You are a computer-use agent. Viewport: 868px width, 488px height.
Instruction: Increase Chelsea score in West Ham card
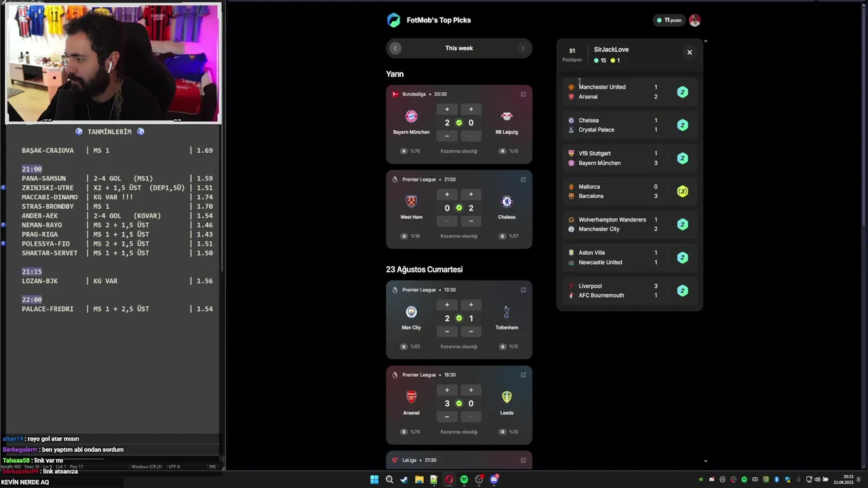point(471,195)
